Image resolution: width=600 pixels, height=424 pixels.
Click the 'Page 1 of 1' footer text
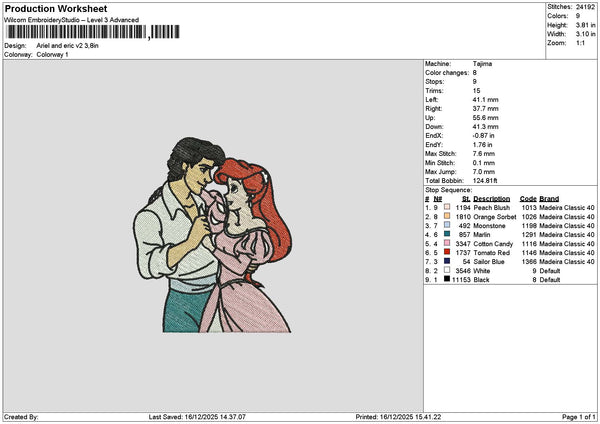click(579, 417)
